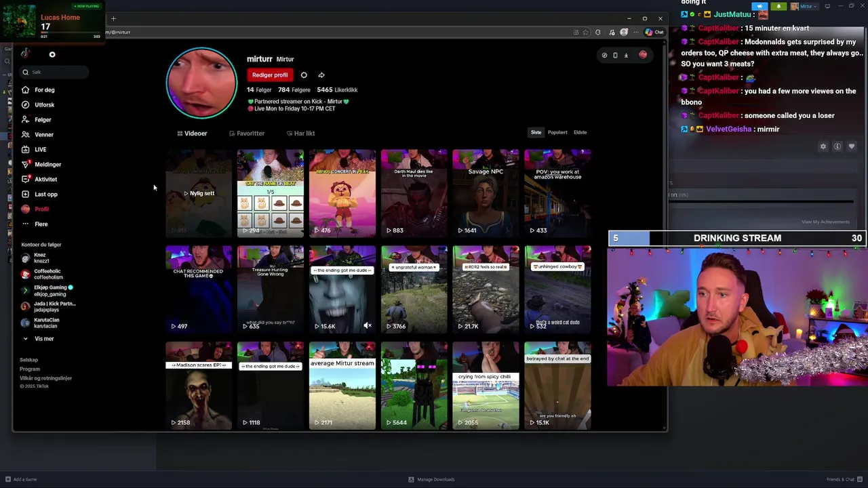868x488 pixels.
Task: Click the first icon in TikTok's top-right pill
Action: pos(604,55)
